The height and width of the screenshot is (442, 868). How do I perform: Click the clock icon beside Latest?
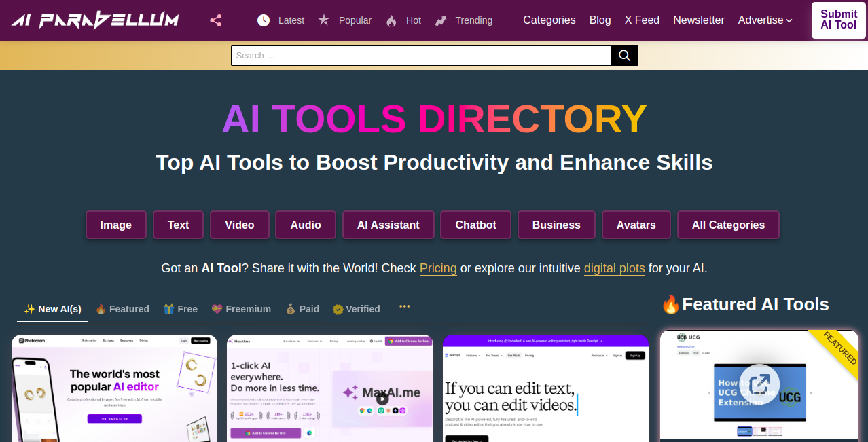pos(264,20)
